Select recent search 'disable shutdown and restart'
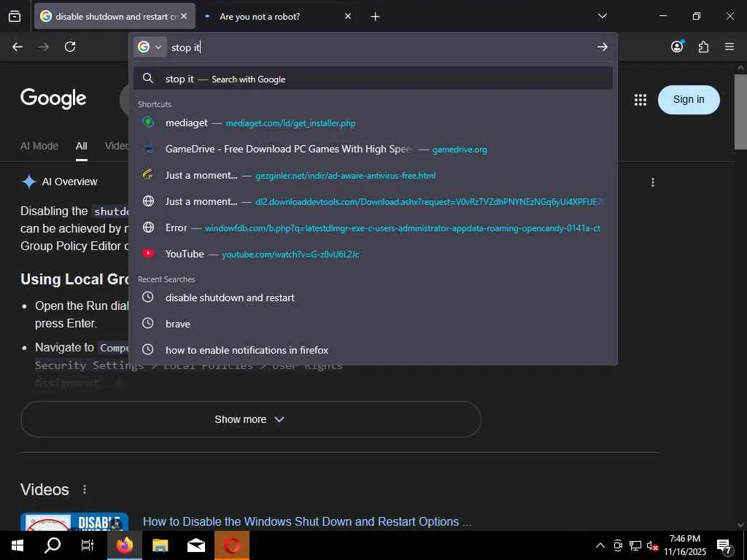Image resolution: width=747 pixels, height=560 pixels. pos(373,297)
